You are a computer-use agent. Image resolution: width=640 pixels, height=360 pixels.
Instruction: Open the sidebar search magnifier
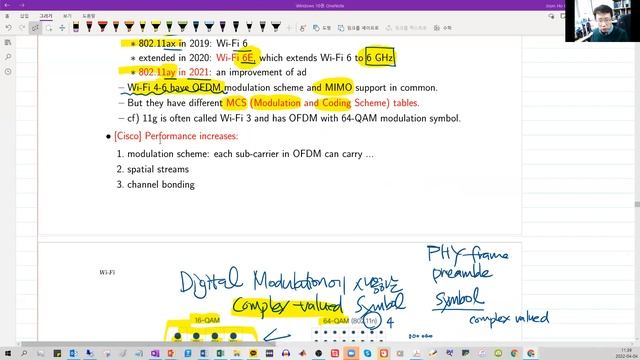pyautogui.click(x=8, y=57)
